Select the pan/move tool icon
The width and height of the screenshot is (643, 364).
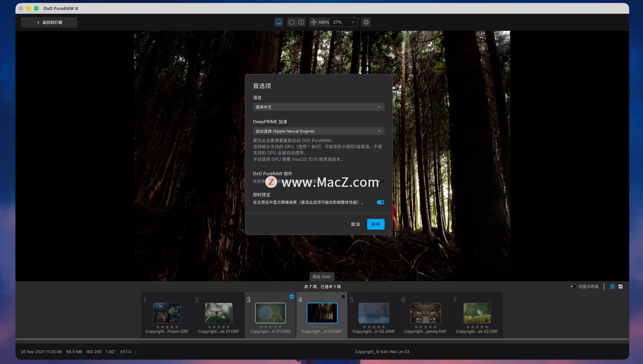[x=313, y=22]
